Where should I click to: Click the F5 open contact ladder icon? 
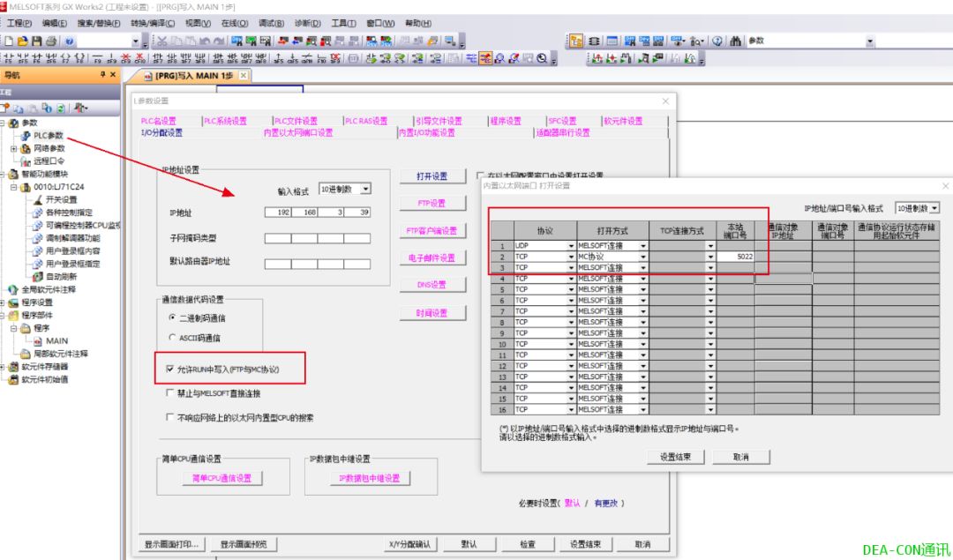point(9,58)
